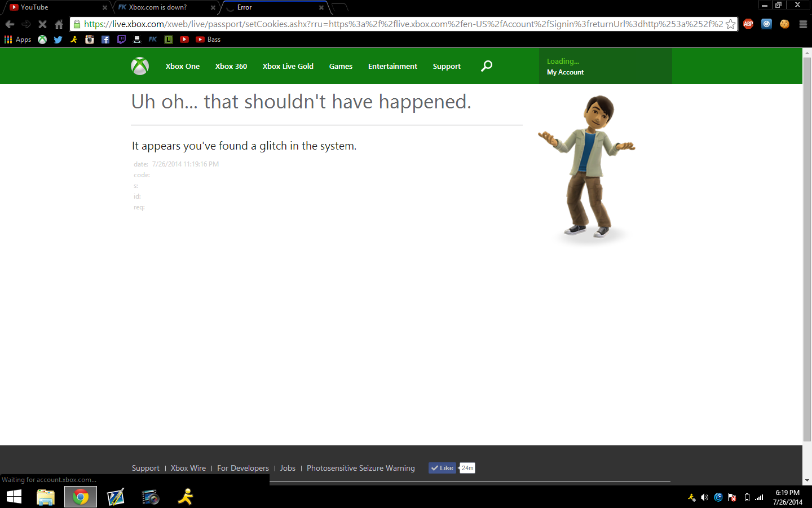Open the Xbox One menu
This screenshot has width=812, height=508.
click(x=183, y=66)
